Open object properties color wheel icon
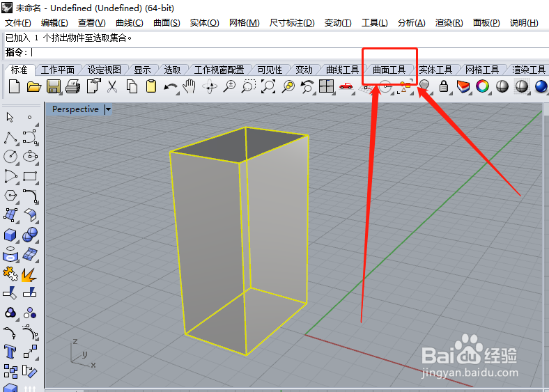549x392 pixels. (483, 86)
